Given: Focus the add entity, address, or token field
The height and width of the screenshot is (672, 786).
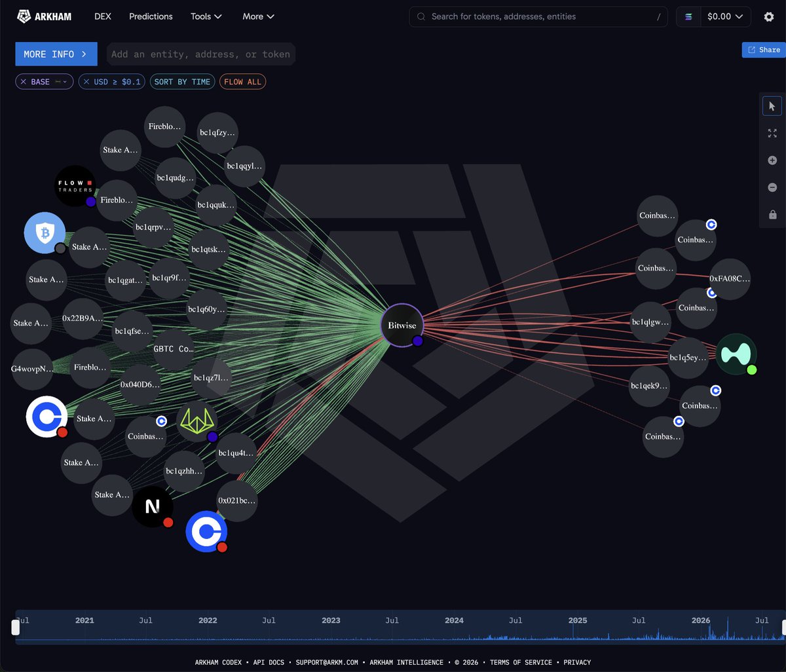Looking at the screenshot, I should (x=200, y=54).
